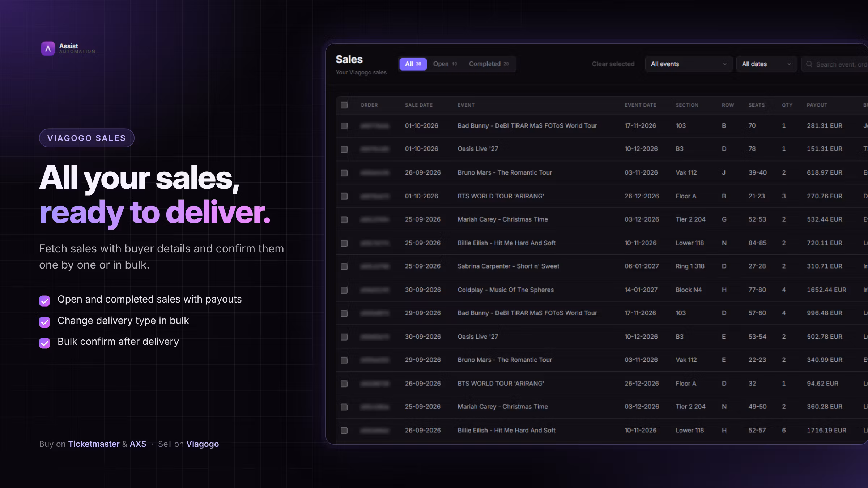
Task: Click the payout value 94.62 EUR
Action: click(x=822, y=384)
